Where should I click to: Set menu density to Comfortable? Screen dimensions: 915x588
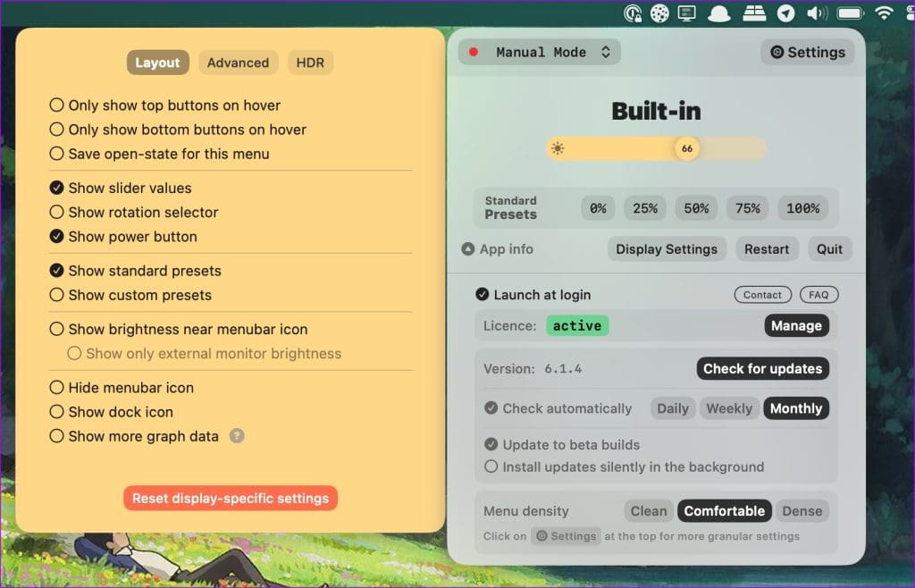[x=724, y=511]
